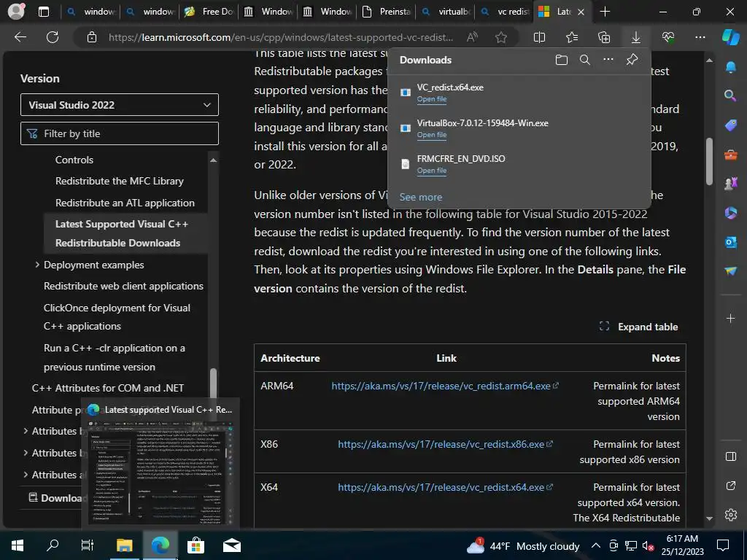Switch to the Free Do tab
Viewport: 747px width, 560px height.
(x=209, y=12)
